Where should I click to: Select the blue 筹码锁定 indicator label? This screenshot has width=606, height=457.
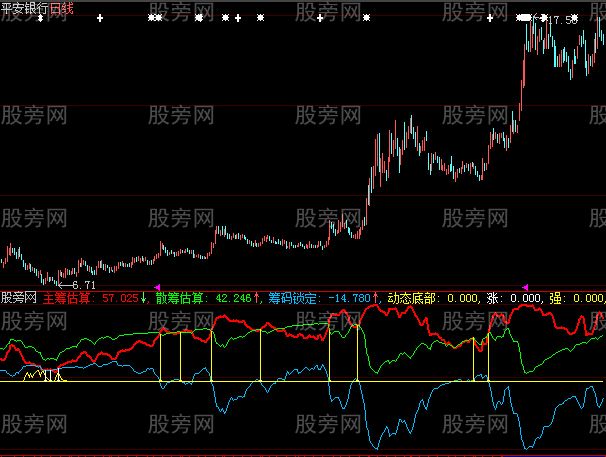click(x=292, y=298)
